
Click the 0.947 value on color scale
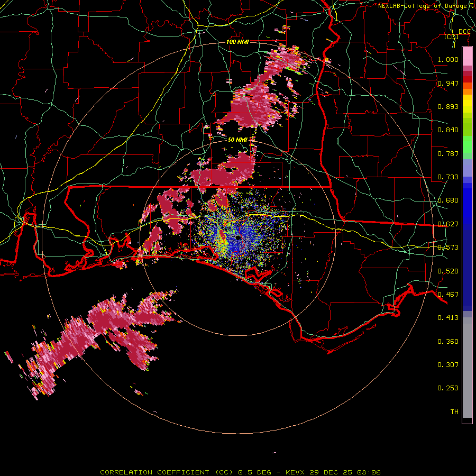(x=448, y=83)
